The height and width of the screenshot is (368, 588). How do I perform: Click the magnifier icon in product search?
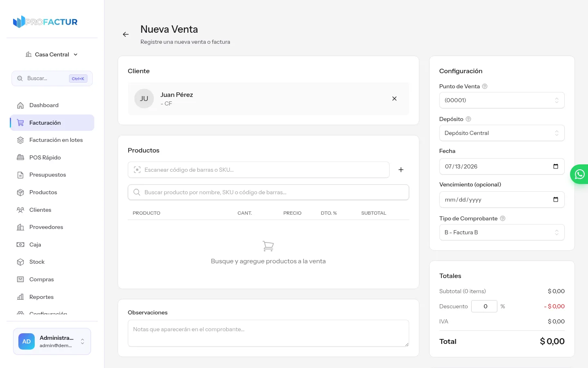pos(137,192)
